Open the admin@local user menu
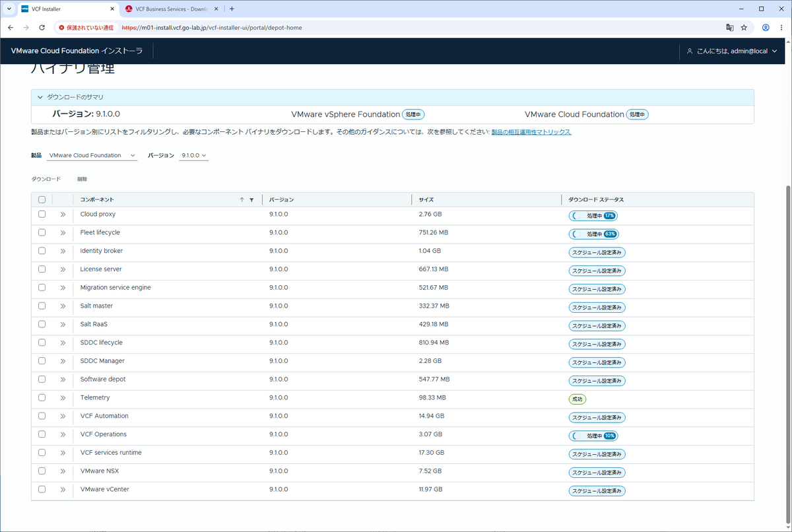The width and height of the screenshot is (792, 532). (x=732, y=51)
